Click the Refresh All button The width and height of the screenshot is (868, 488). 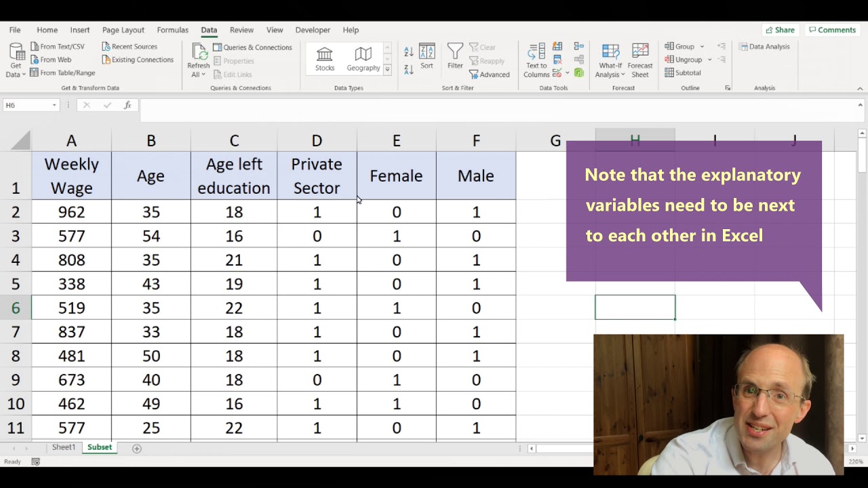(199, 60)
